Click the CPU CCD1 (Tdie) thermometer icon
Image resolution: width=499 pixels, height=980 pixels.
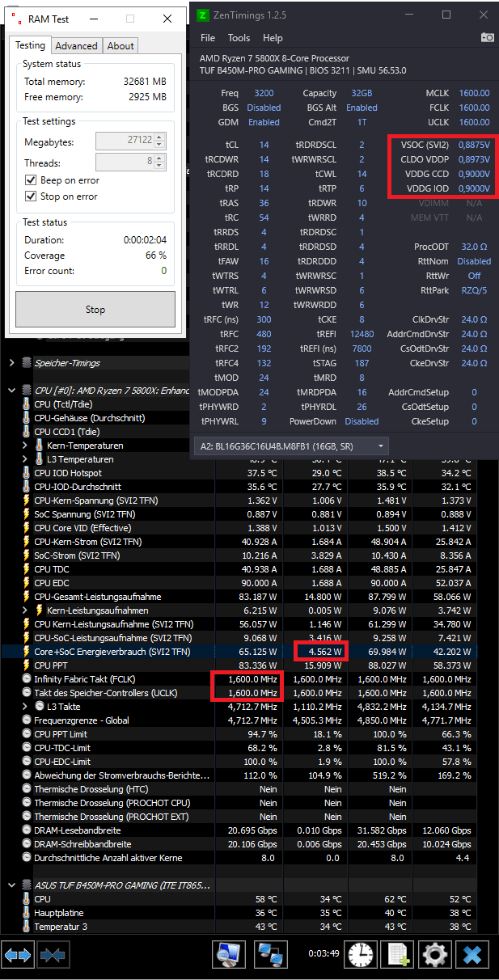[27, 432]
